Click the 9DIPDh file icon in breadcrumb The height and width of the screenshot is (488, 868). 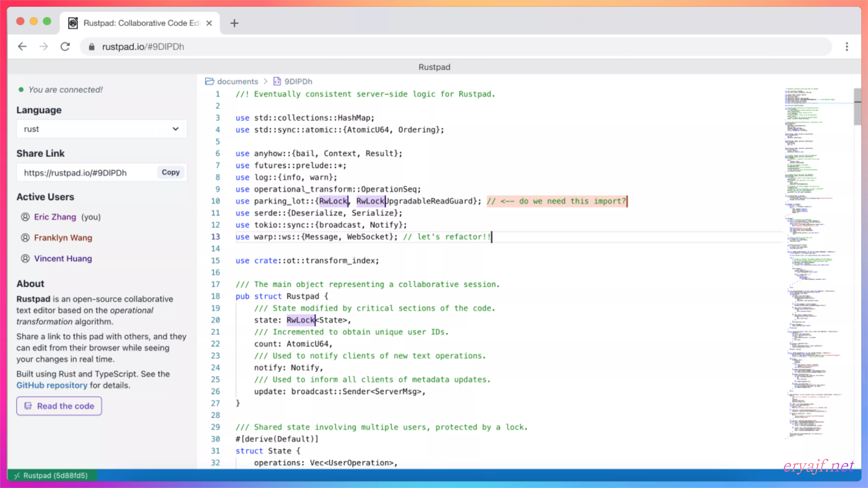pos(277,81)
